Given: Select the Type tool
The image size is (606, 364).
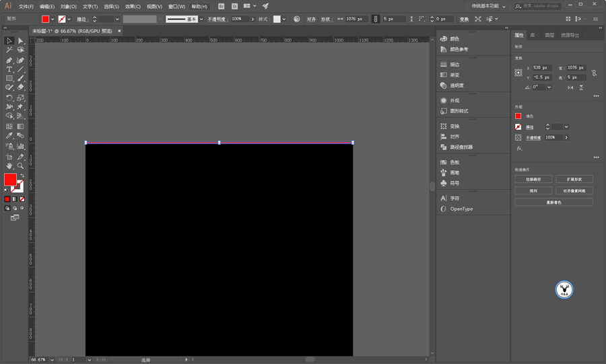Looking at the screenshot, I should [x=9, y=69].
